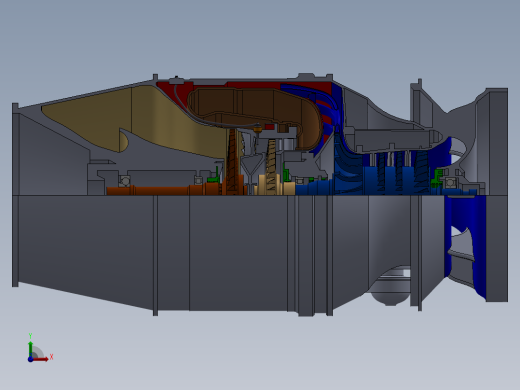Image resolution: width=520 pixels, height=390 pixels.
Task: Click the red X axis arrow of triad
Action: 41,359
